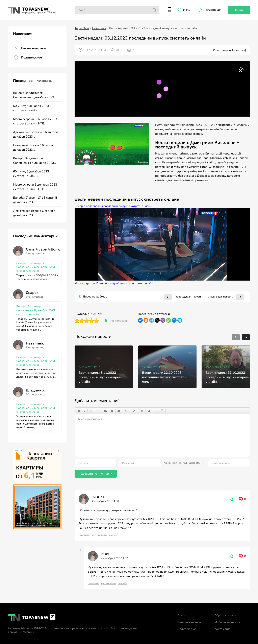
Task: Focus the Ваш ник field
Action: click(95, 463)
